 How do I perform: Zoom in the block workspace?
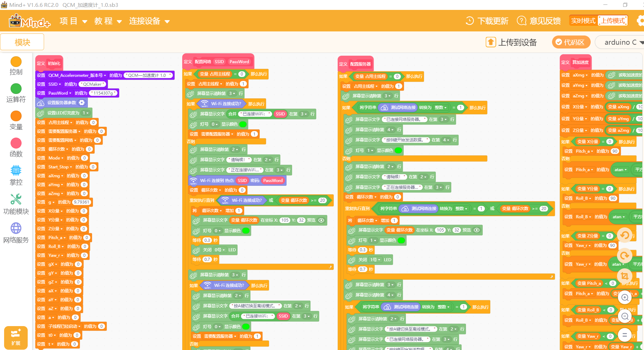click(x=625, y=297)
